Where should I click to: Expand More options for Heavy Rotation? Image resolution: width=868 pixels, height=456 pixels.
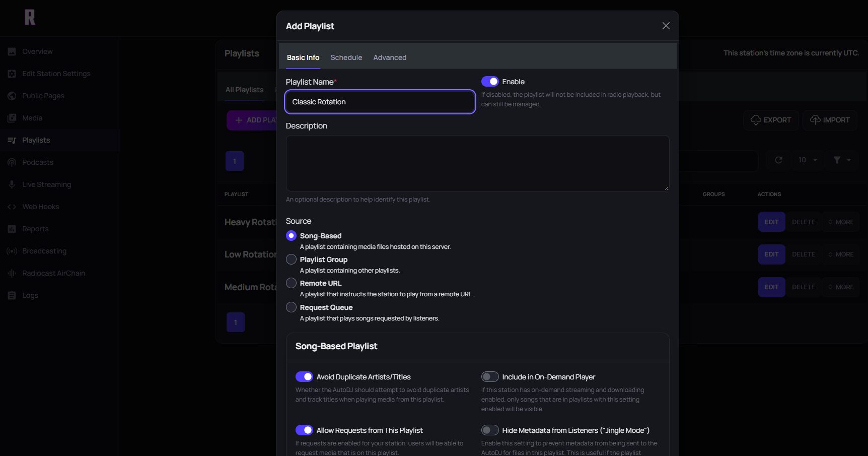(x=841, y=222)
